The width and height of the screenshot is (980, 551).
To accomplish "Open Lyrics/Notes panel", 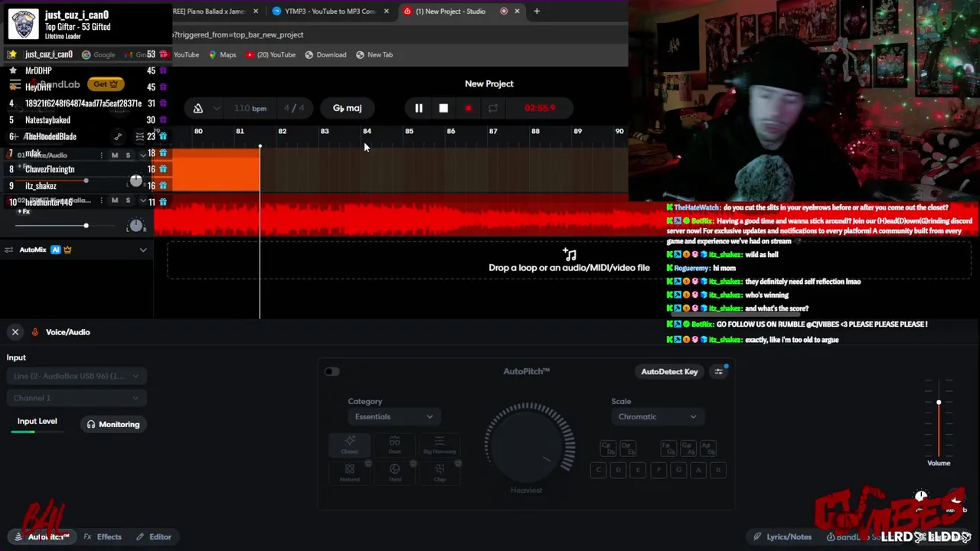I will click(782, 536).
